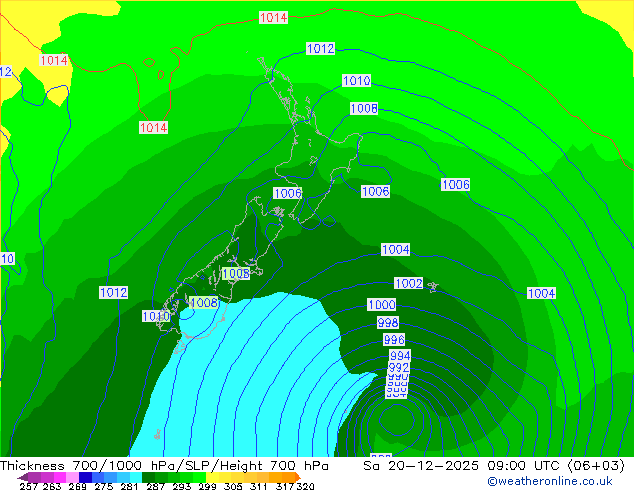
Task: Click the 1004 label above the 1002 label
Action: tap(395, 249)
